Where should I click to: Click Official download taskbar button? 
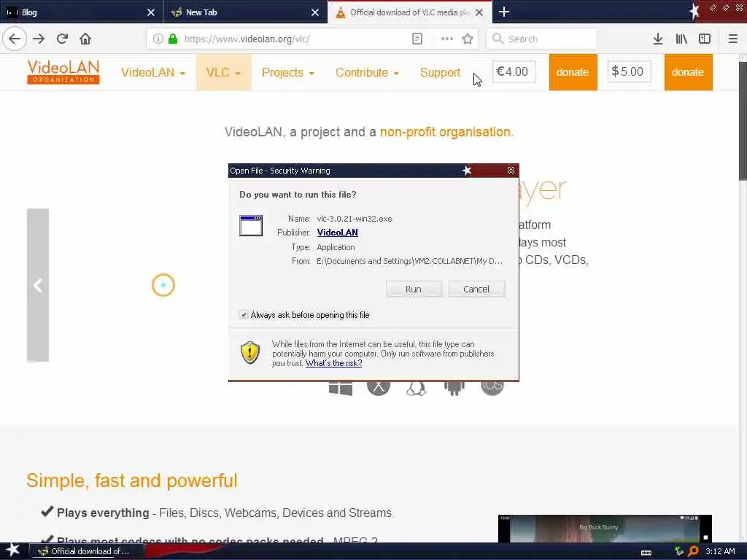88,551
